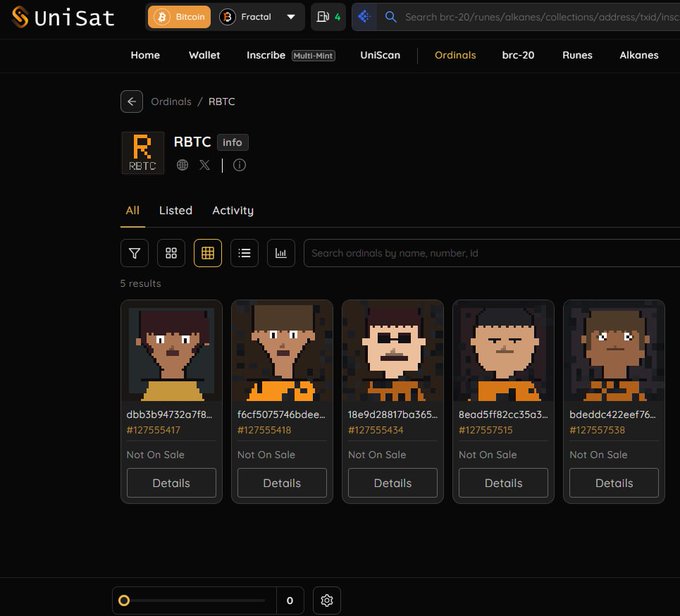Click Details for #127555434
This screenshot has width=680, height=616.
click(x=393, y=483)
